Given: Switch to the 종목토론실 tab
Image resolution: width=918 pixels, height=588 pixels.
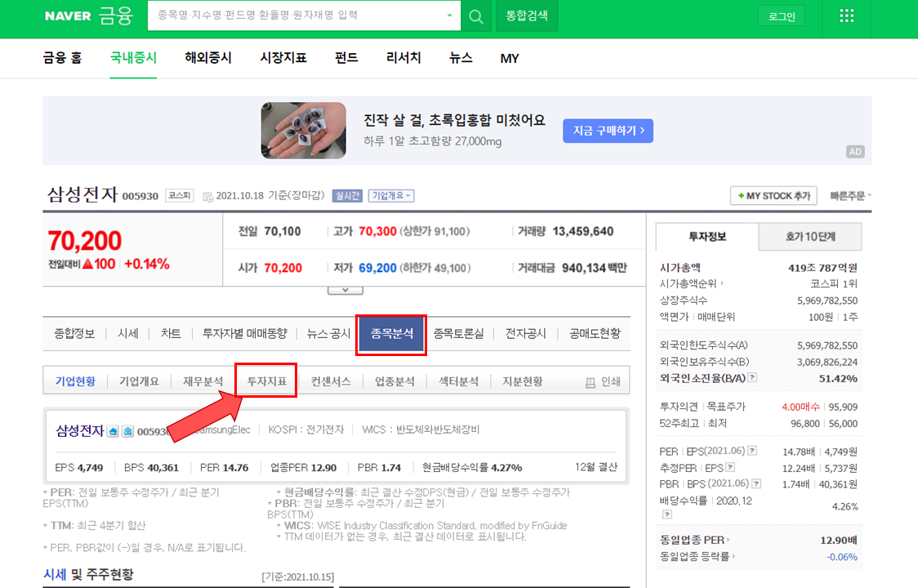Looking at the screenshot, I should click(458, 334).
